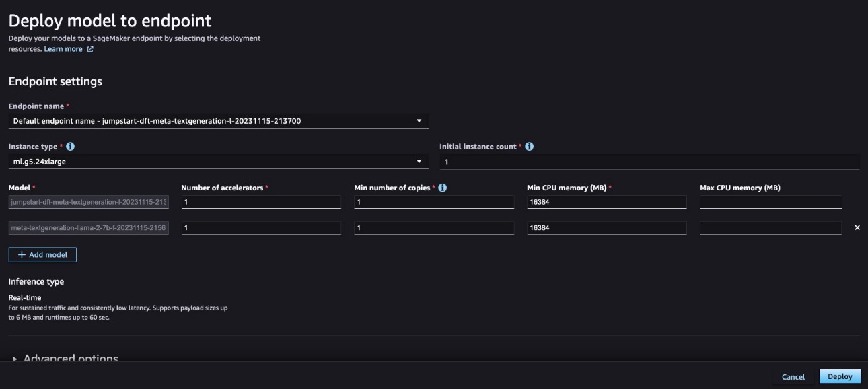Click the Real-time inference type text
868x389 pixels.
pos(25,297)
